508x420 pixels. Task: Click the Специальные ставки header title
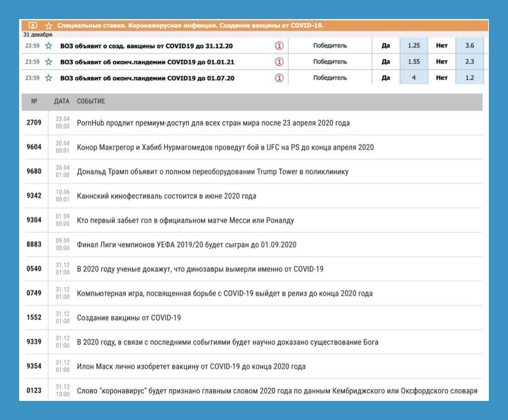tap(190, 26)
